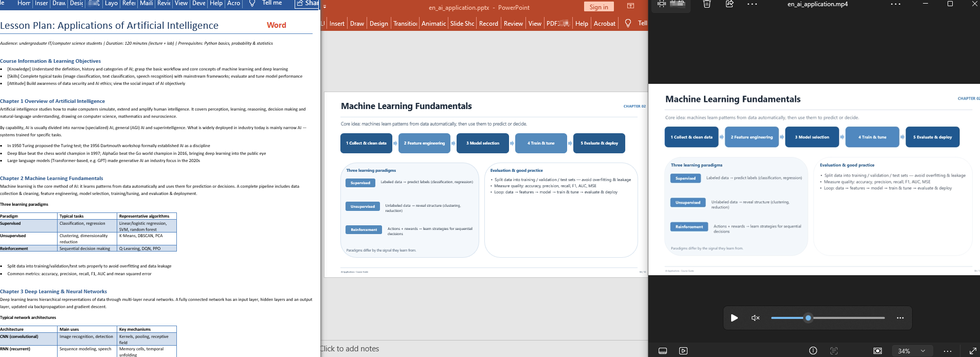The image size is (980, 357).
Task: Click table cell 'K-Means, DBSCAN, PCA' in Word
Action: [x=147, y=239]
